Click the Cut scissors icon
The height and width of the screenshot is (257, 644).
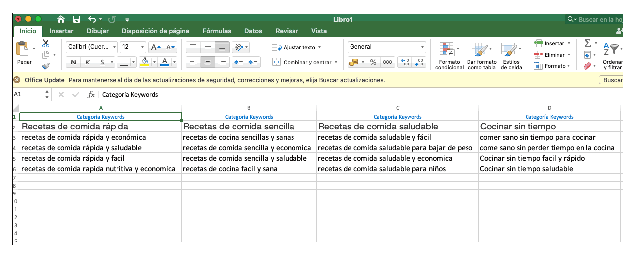pos(46,44)
